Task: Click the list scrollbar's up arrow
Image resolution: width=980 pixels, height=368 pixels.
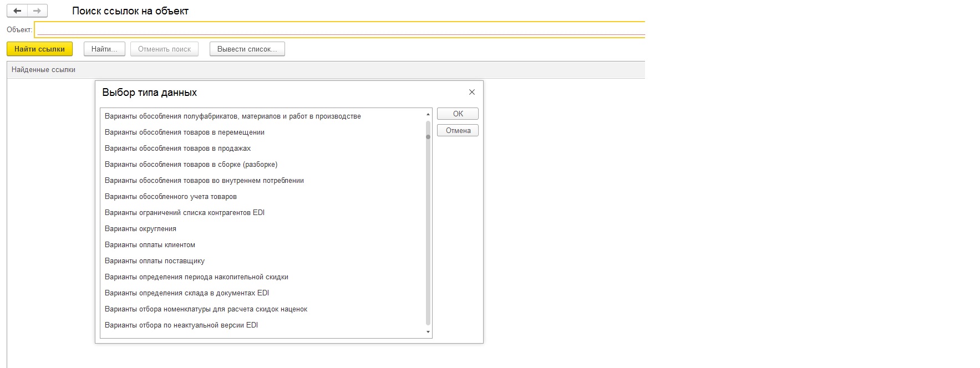Action: tap(428, 114)
